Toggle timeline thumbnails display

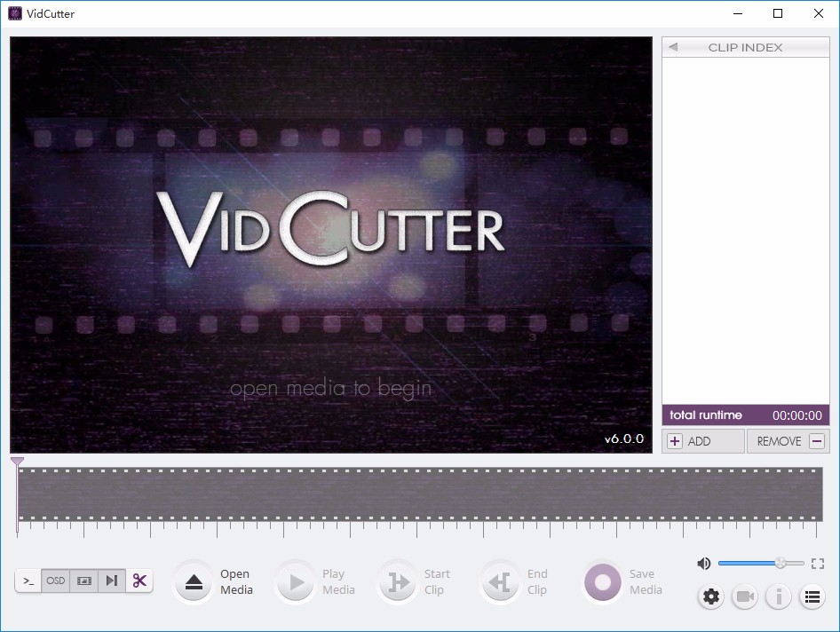(x=83, y=581)
